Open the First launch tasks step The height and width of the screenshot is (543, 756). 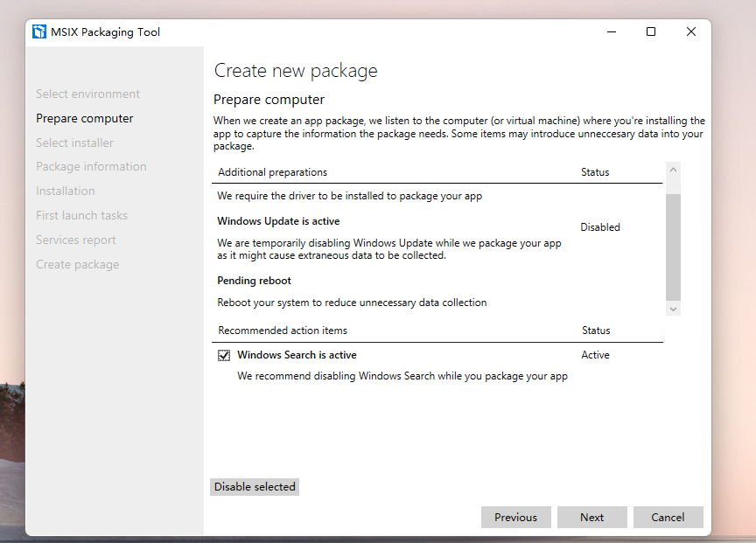(81, 215)
